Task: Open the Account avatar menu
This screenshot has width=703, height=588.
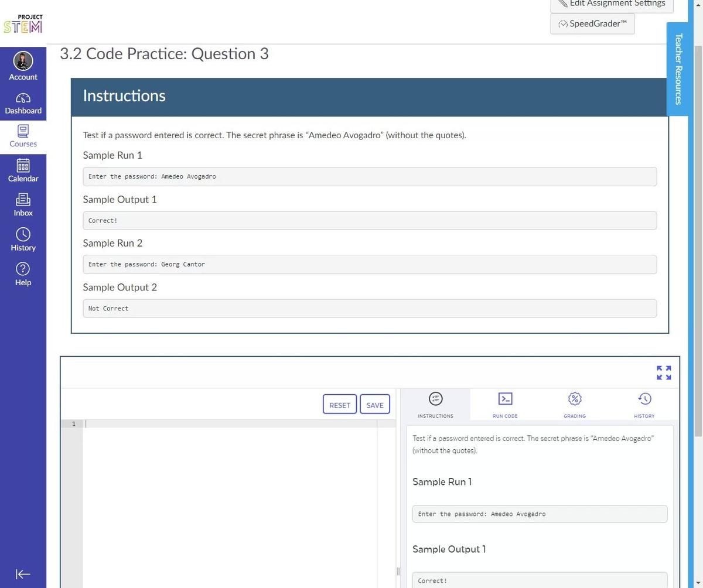Action: 23,65
